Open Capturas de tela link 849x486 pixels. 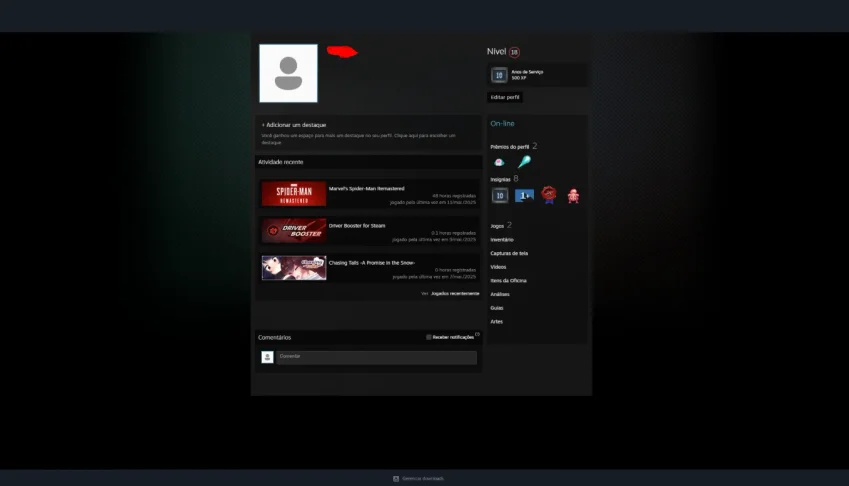pos(509,253)
